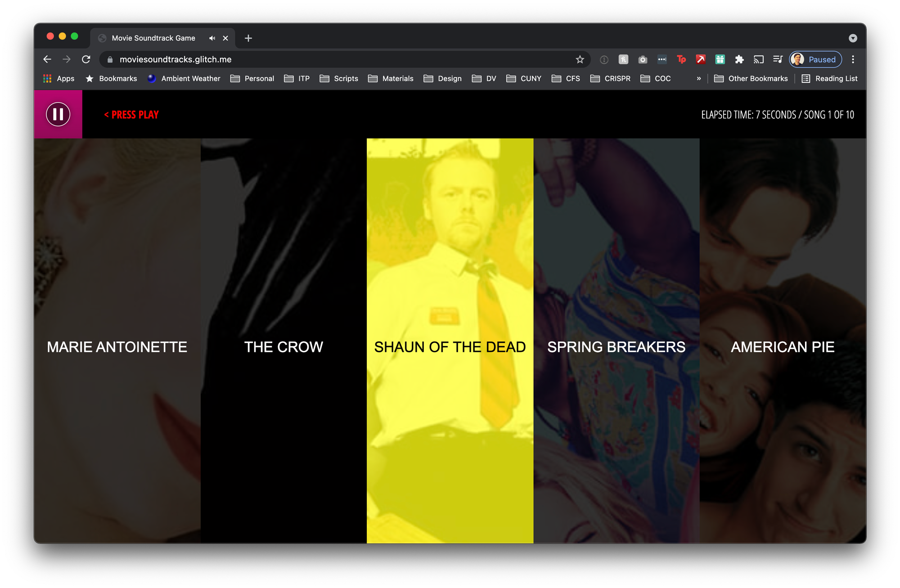This screenshot has height=588, width=900.
Task: Select the Movie Soundtrack Game tab
Action: 162,38
